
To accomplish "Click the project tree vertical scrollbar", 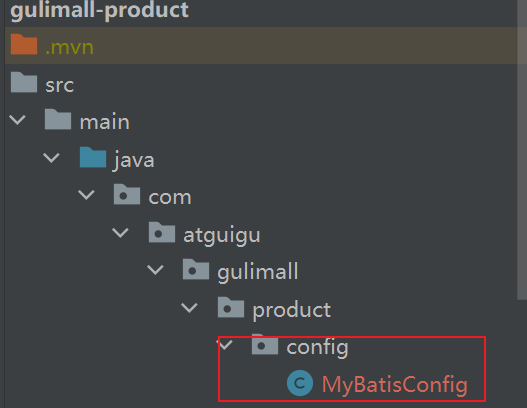I will pos(522,150).
